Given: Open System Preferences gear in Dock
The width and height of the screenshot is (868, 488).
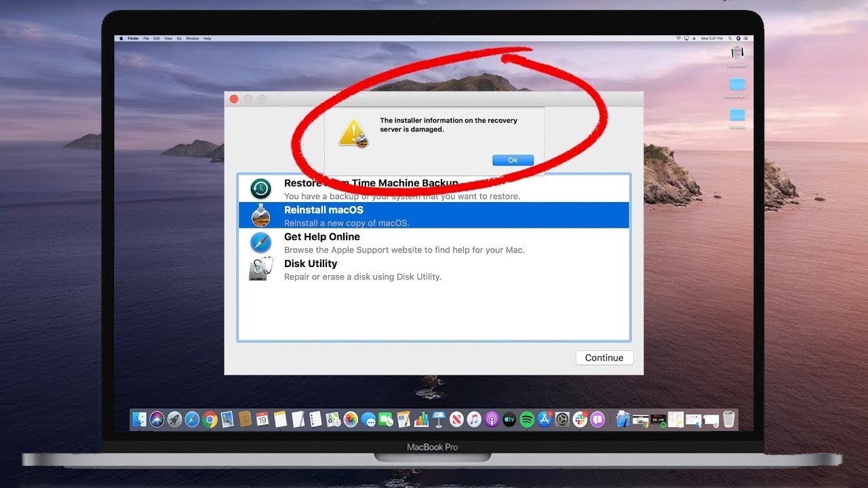Looking at the screenshot, I should 562,420.
